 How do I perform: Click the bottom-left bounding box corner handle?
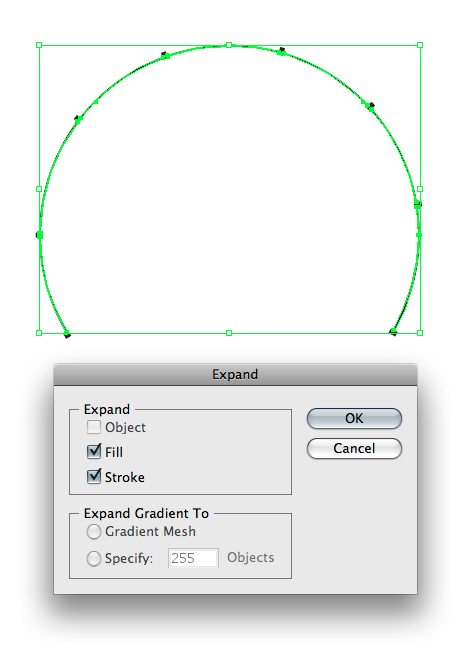[x=39, y=333]
